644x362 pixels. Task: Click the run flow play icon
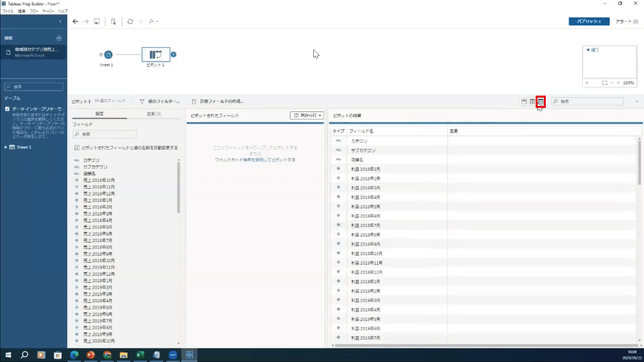tap(141, 21)
